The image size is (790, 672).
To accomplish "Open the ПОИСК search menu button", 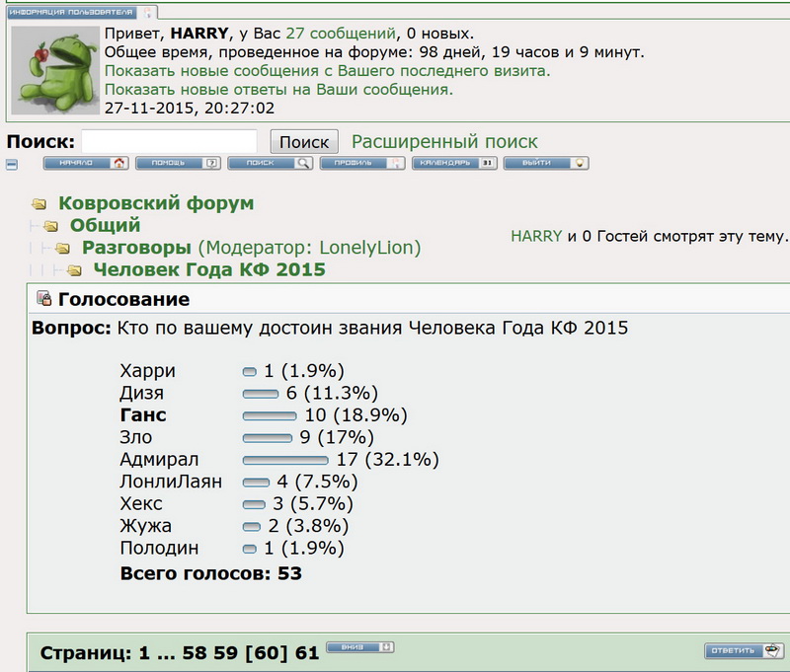I will [x=270, y=163].
